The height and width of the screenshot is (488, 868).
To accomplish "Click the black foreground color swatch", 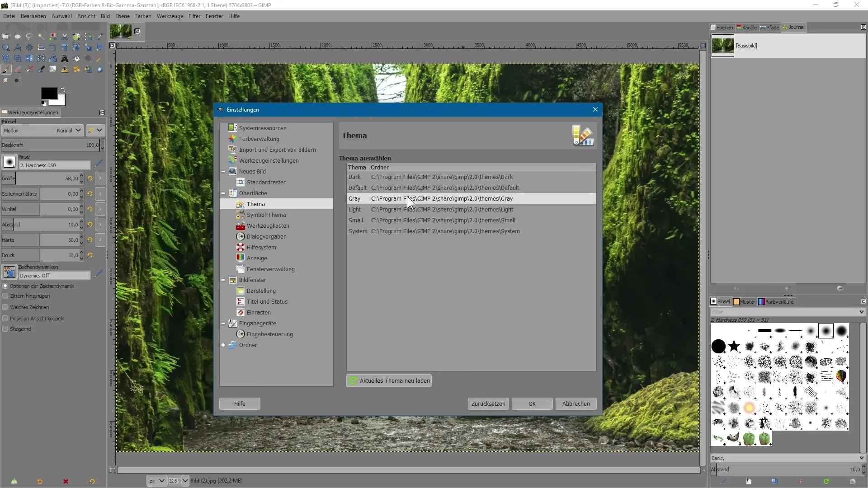I will pyautogui.click(x=49, y=93).
